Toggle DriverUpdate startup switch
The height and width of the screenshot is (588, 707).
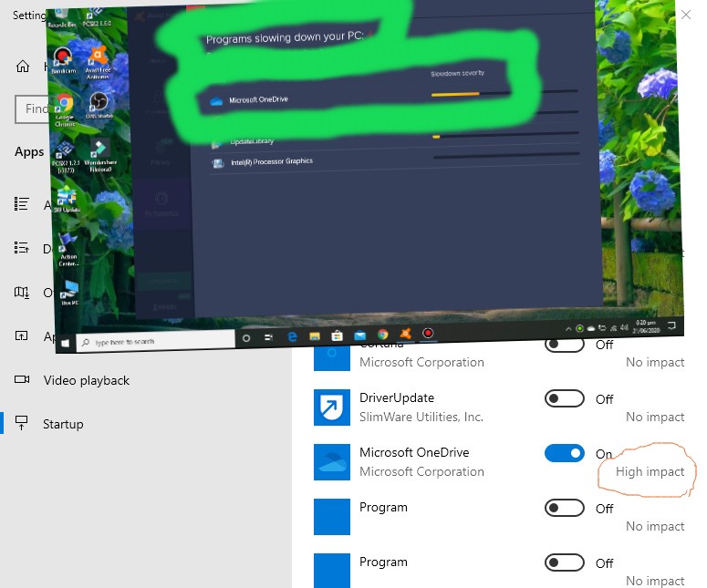(564, 398)
